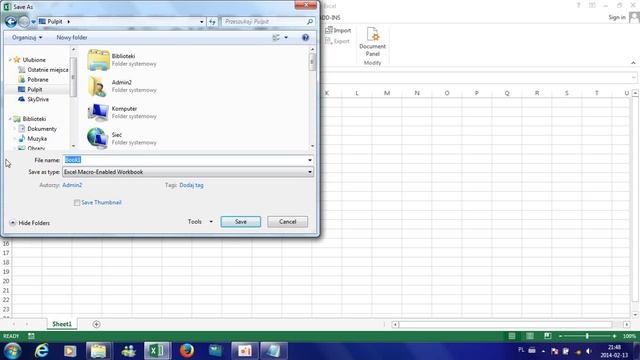Refresh the Pulpit folder location
Image resolution: width=640 pixels, height=360 pixels.
(x=212, y=22)
